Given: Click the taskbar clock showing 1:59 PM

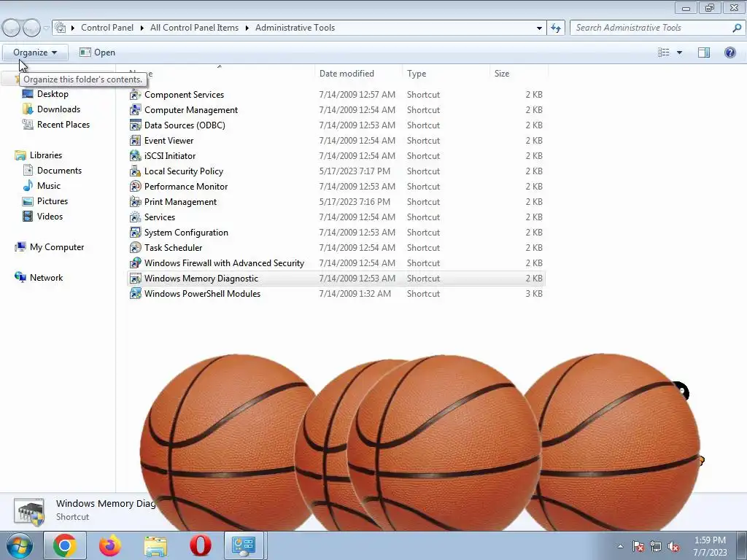Looking at the screenshot, I should pyautogui.click(x=710, y=546).
